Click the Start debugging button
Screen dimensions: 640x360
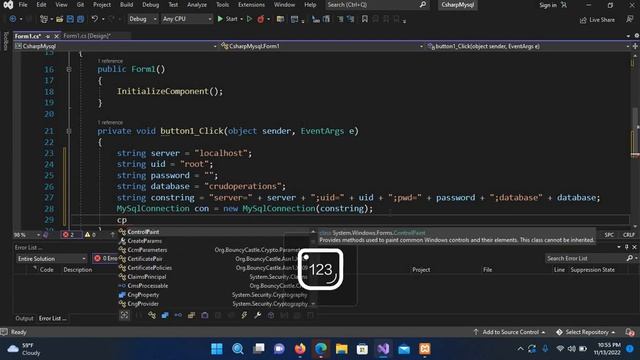(x=227, y=19)
